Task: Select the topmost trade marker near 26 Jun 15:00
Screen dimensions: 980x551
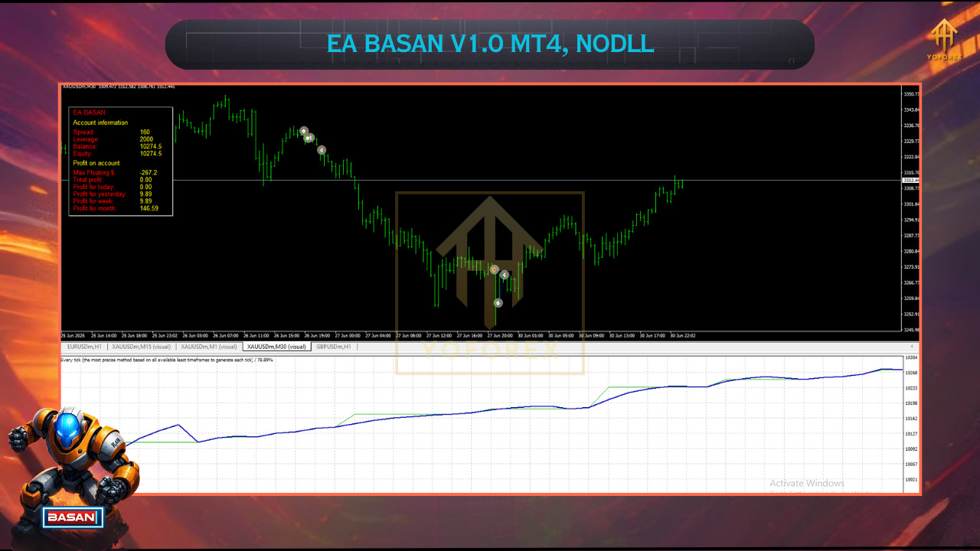Action: 304,131
